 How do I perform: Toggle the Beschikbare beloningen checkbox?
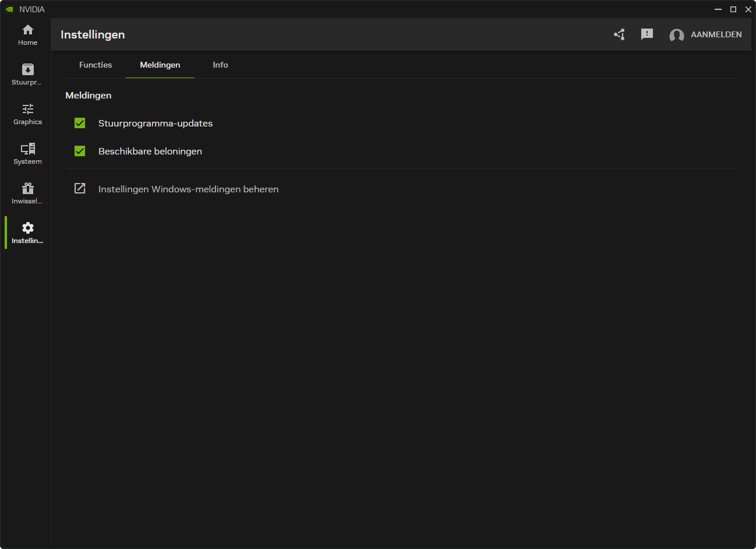coord(80,151)
